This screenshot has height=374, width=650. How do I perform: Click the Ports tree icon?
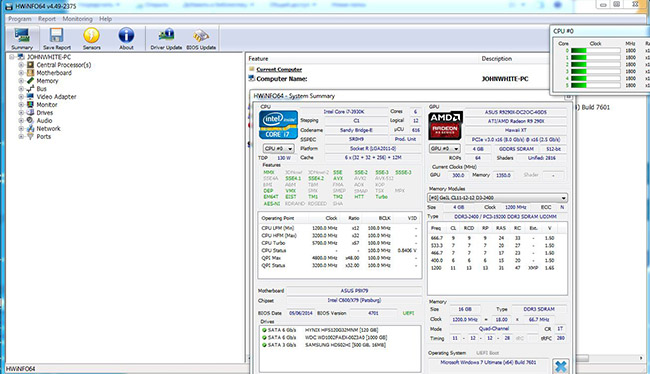pos(30,136)
